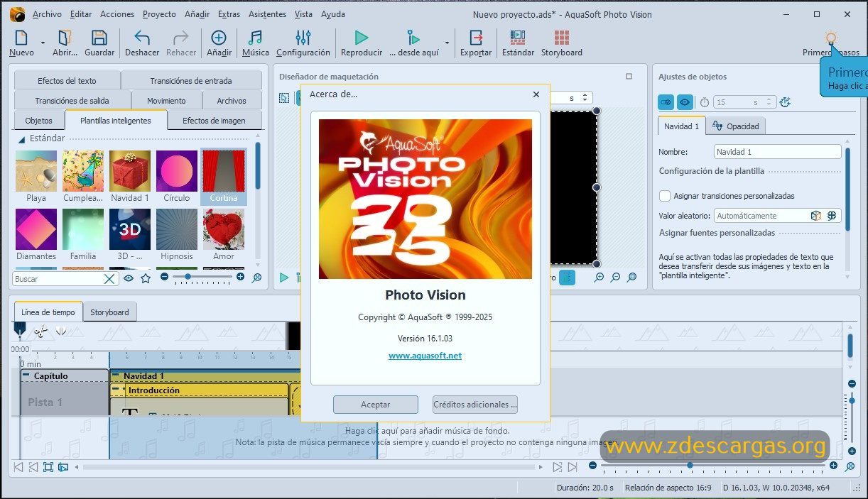Adjust the thumbnail size slider
The image size is (868, 499).
[x=188, y=277]
